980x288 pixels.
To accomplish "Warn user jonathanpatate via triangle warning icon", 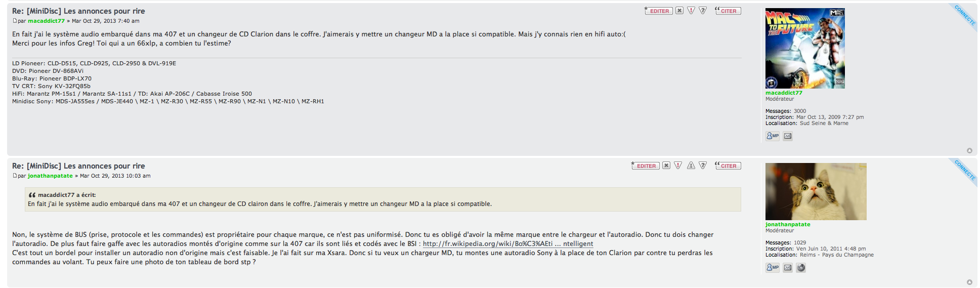I will pyautogui.click(x=691, y=166).
